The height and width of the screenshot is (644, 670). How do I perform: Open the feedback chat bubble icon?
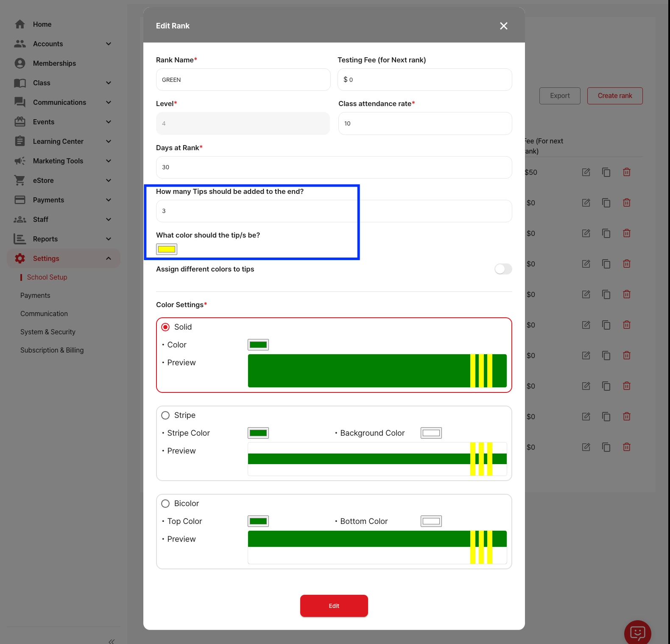(638, 633)
